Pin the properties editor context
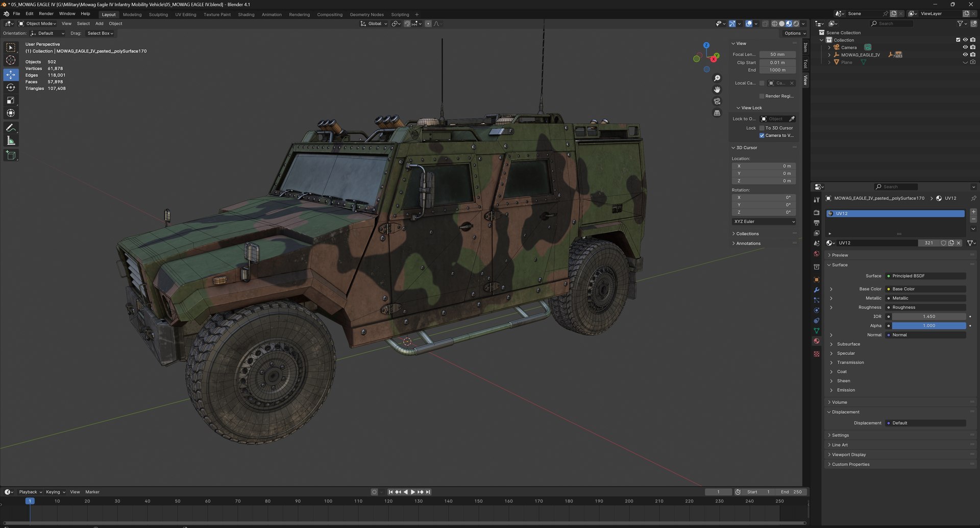The width and height of the screenshot is (980, 528). pyautogui.click(x=973, y=198)
